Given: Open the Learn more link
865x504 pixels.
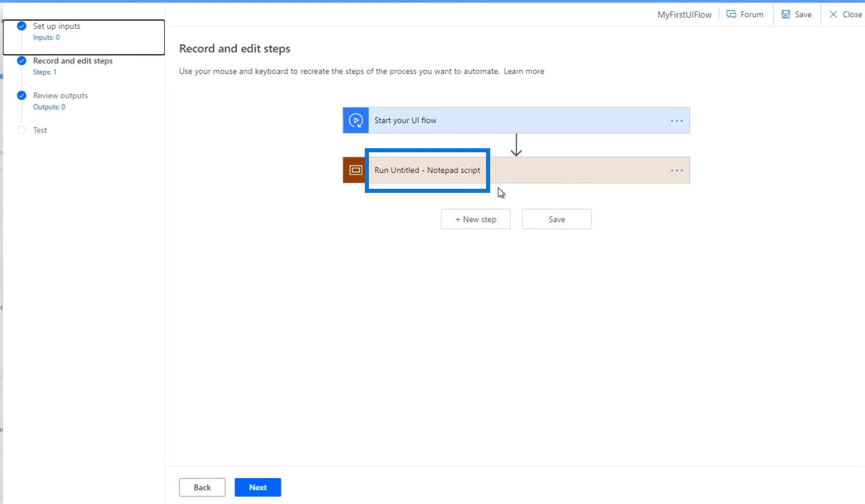Looking at the screenshot, I should point(524,71).
